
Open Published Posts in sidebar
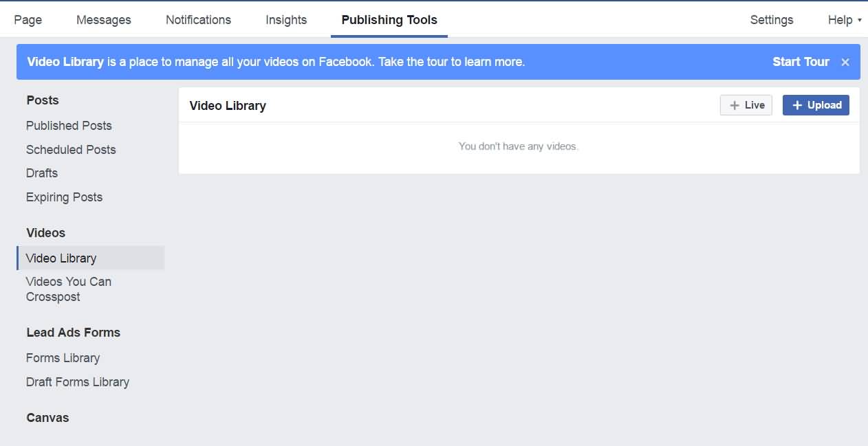69,126
